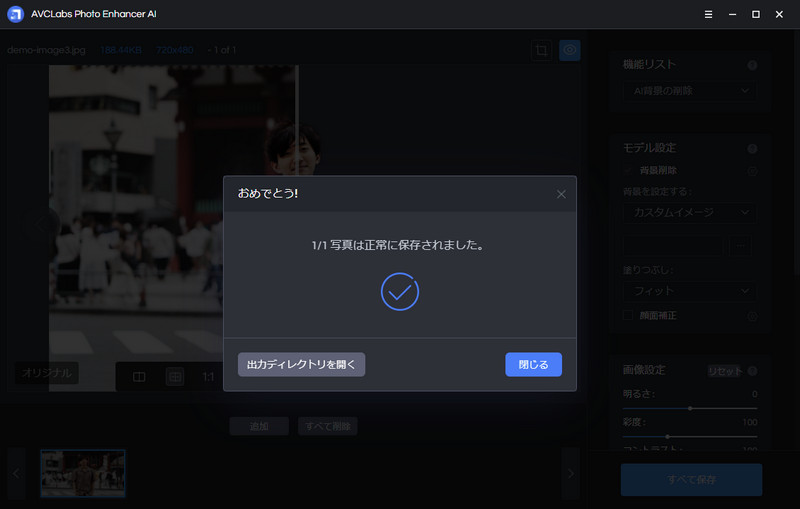This screenshot has height=509, width=800.
Task: Click the 追加 button
Action: 259,426
